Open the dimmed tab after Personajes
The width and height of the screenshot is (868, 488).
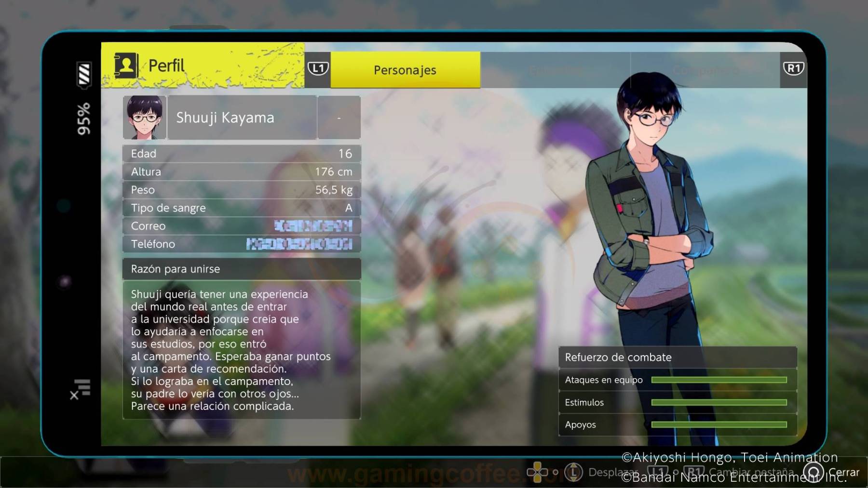[555, 70]
